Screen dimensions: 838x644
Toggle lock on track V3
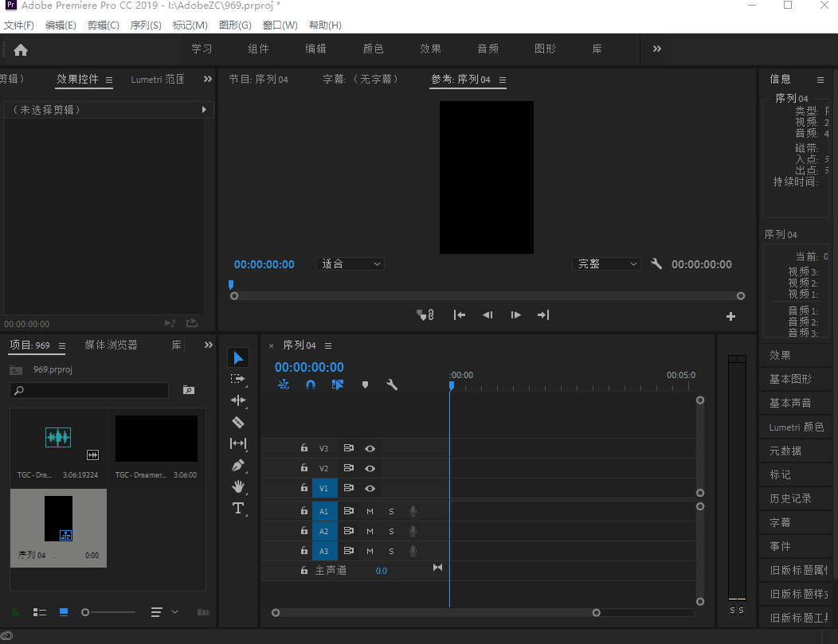(303, 448)
